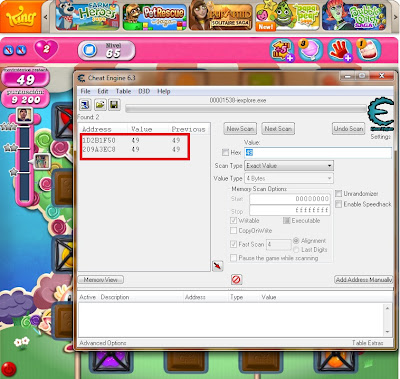Screen dimensions: 400x379
Task: Open Advanced Options at the bottom
Action: (103, 343)
